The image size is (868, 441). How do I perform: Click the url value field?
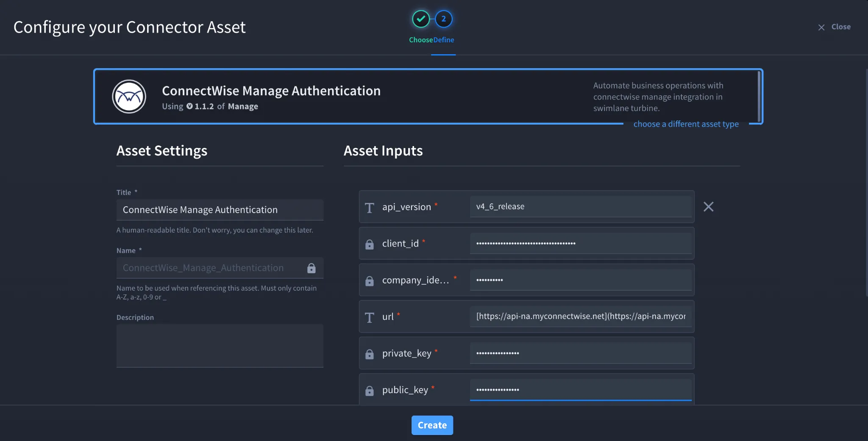581,316
